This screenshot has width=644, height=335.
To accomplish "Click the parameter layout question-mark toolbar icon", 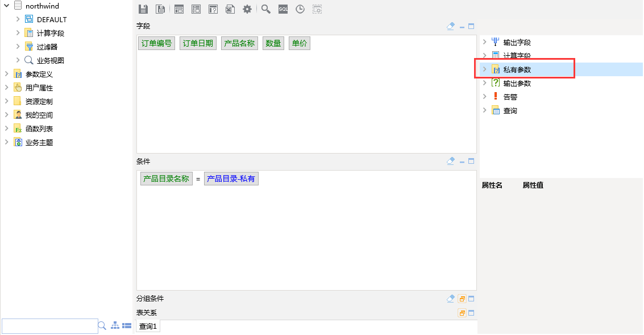I will [x=213, y=9].
